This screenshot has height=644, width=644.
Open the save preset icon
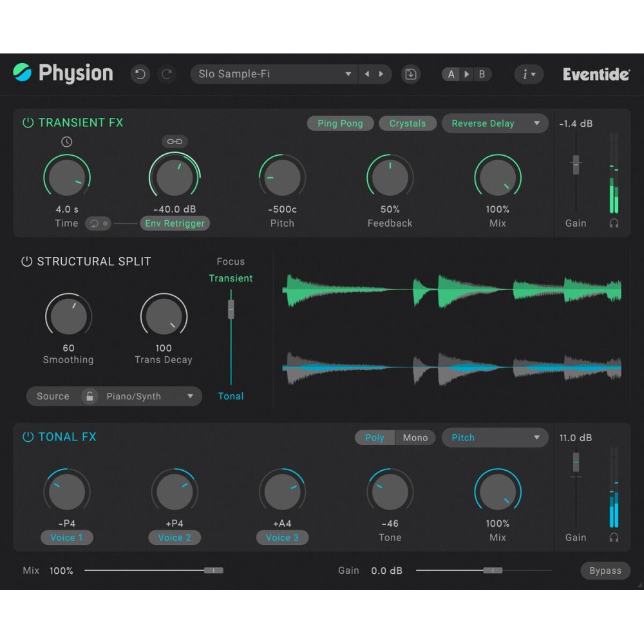[411, 74]
